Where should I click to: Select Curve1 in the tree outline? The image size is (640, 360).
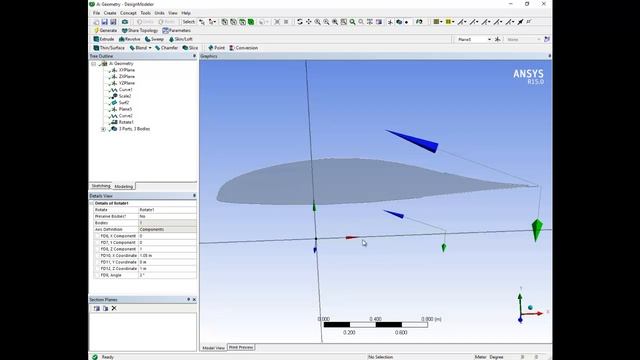coord(125,90)
